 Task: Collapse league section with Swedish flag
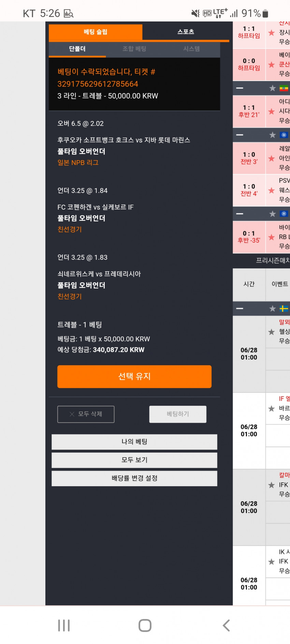[240, 309]
